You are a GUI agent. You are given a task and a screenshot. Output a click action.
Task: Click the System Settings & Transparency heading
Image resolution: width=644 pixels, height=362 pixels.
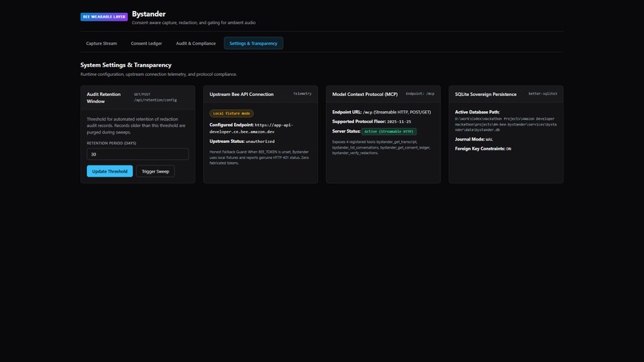pos(125,65)
